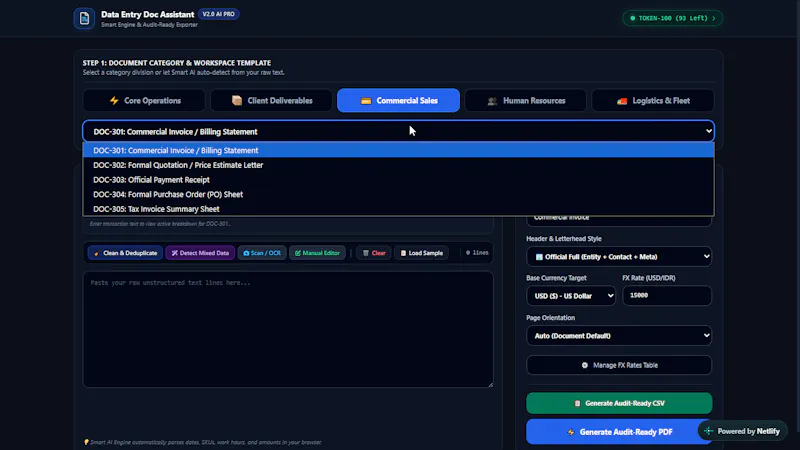
Task: Click the credit card icon on Commercial Sales
Action: coord(366,101)
